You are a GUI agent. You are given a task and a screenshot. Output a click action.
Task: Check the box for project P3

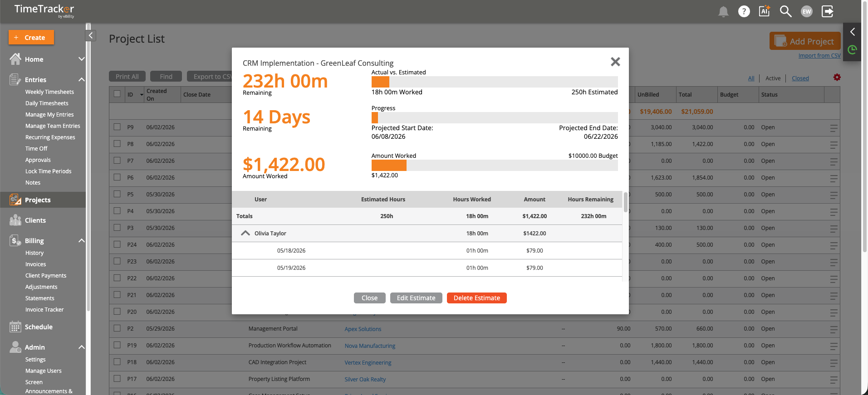point(117,228)
